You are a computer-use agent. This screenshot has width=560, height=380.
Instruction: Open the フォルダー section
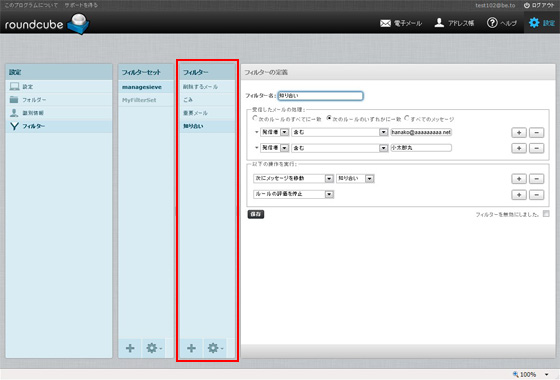(59, 100)
